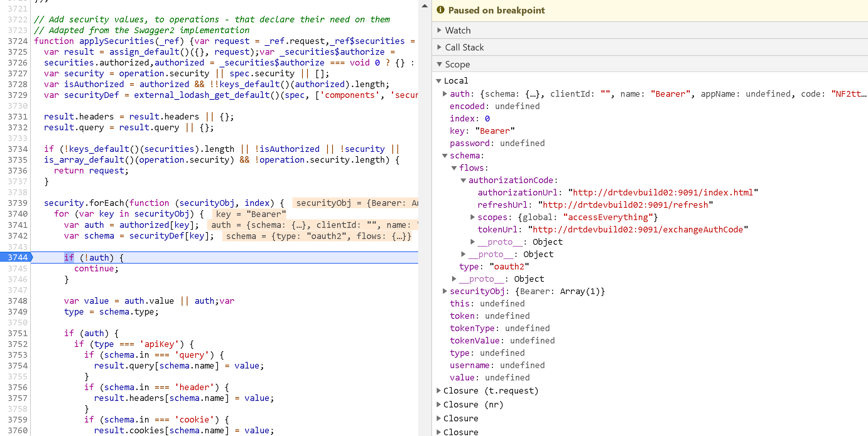Viewport: 868px width, 436px height.
Task: Click the info icon beside Paused on breakpoint
Action: (x=440, y=10)
